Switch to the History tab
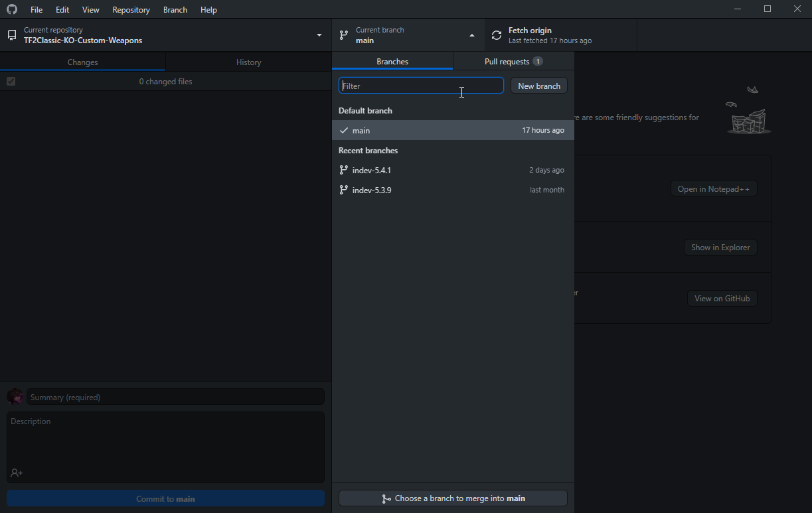The image size is (812, 513). tap(249, 62)
